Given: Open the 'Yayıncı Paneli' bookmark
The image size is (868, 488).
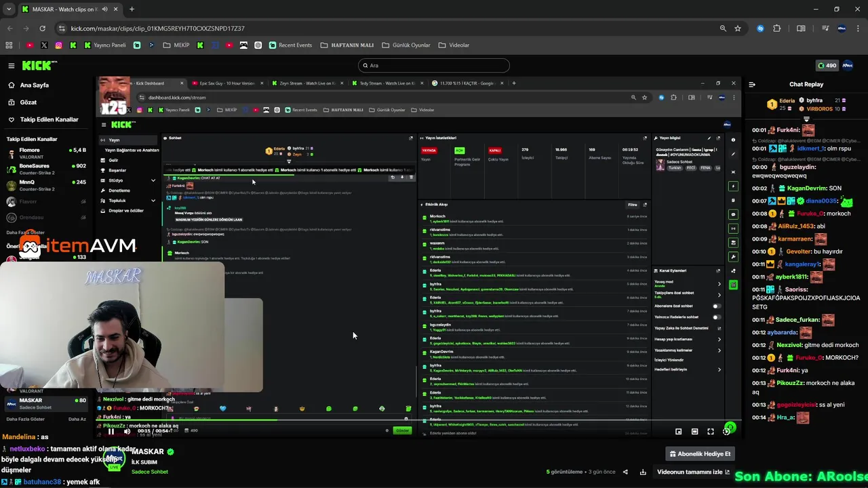Looking at the screenshot, I should pos(105,45).
